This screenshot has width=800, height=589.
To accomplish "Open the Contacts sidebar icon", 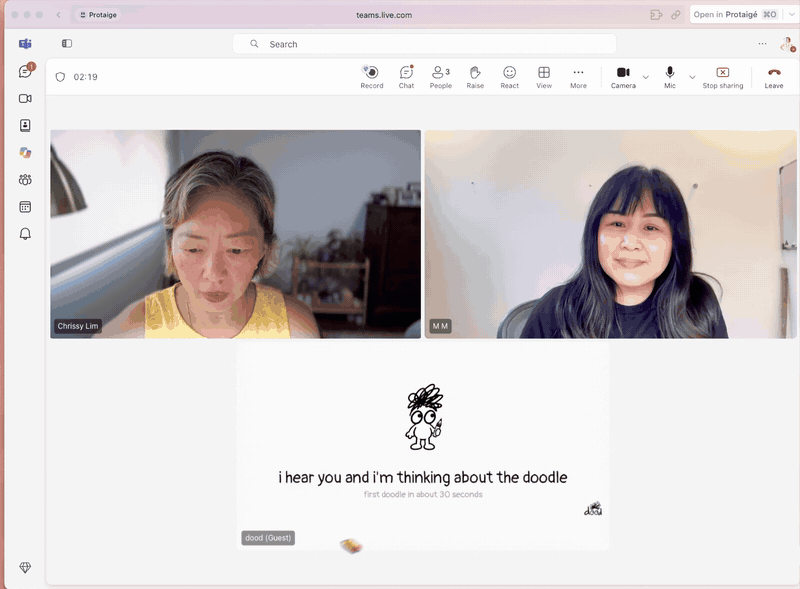I will coord(25,126).
